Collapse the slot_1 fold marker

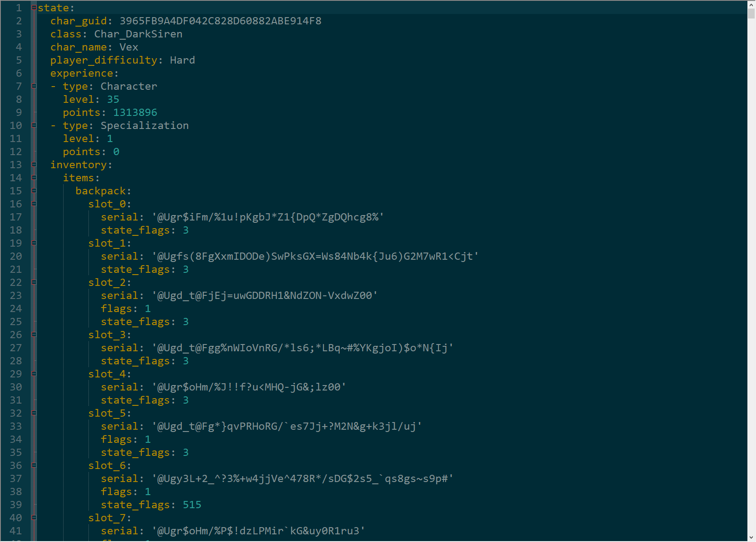(34, 243)
